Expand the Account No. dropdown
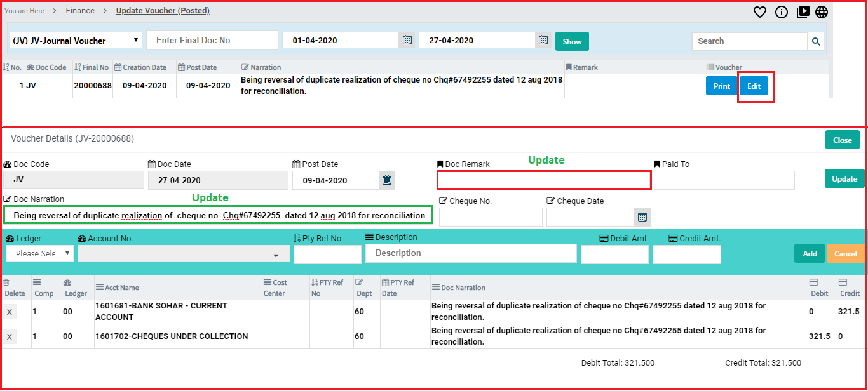 (x=184, y=254)
